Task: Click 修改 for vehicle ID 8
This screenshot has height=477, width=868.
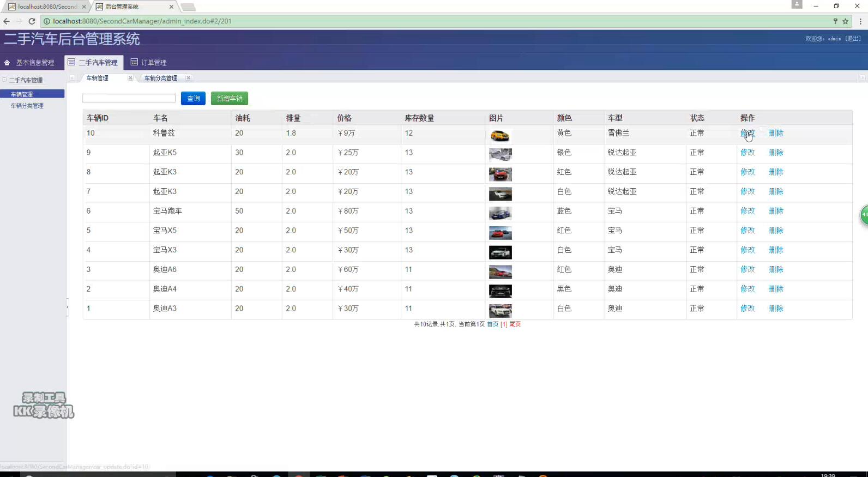Action: click(748, 172)
